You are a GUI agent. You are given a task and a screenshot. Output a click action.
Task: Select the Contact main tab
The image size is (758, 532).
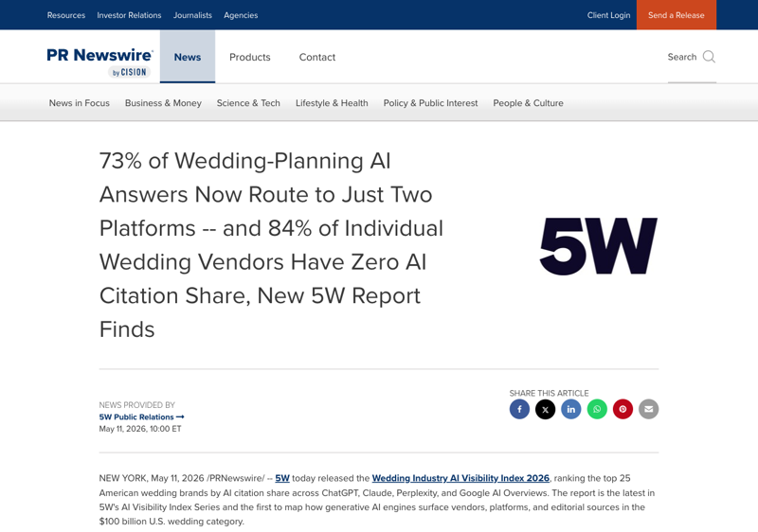point(317,57)
